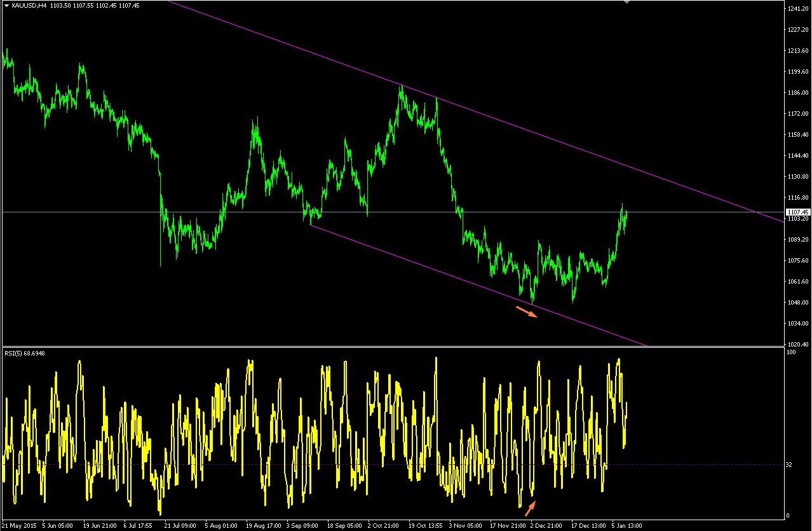This screenshot has width=812, height=531.
Task: Click the 1199.60 price scale label
Action: (797, 72)
